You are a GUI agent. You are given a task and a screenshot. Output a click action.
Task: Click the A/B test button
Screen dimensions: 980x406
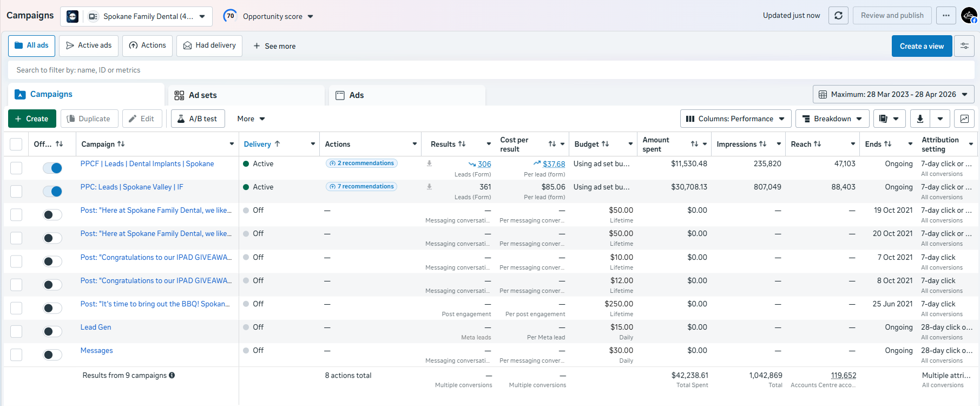[x=198, y=119]
